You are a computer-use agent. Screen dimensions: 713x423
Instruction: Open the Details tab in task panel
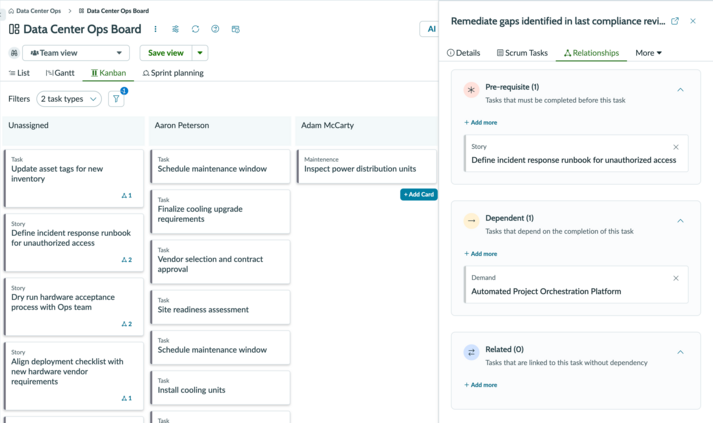click(463, 53)
